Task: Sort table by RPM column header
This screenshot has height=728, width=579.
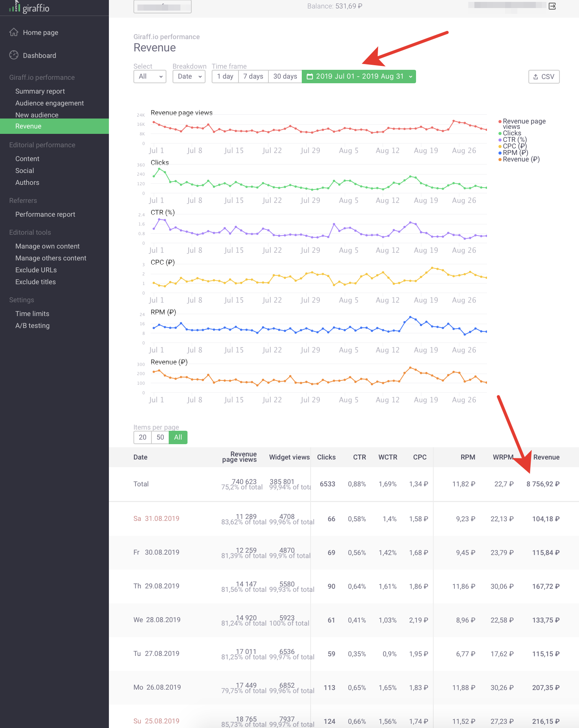Action: pos(468,457)
